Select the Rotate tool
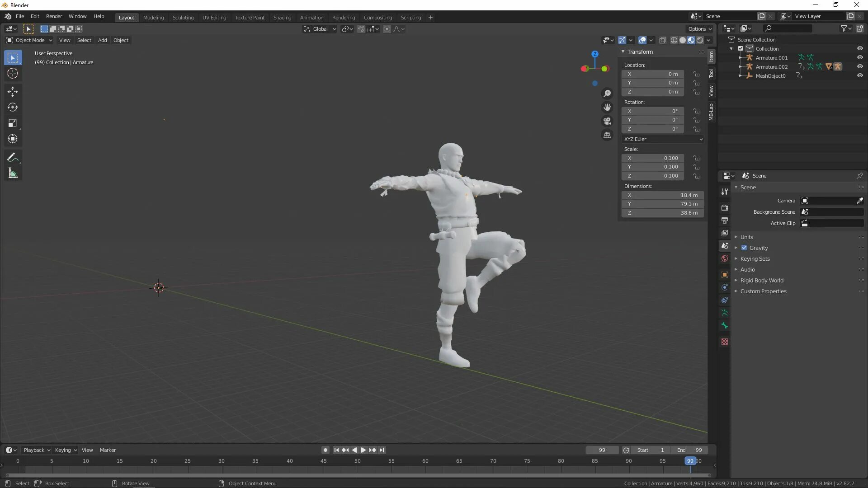 13,108
